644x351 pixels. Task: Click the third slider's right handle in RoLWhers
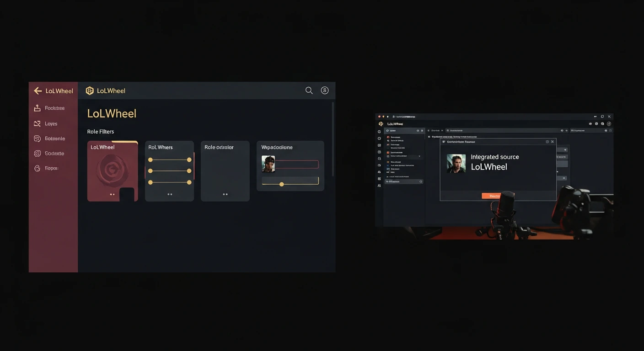pyautogui.click(x=189, y=182)
